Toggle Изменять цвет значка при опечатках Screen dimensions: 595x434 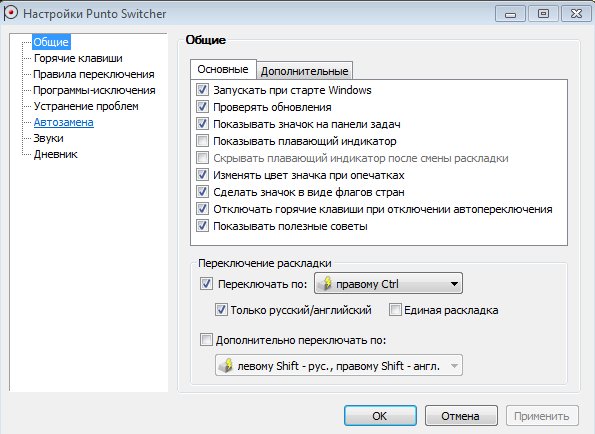(x=202, y=175)
